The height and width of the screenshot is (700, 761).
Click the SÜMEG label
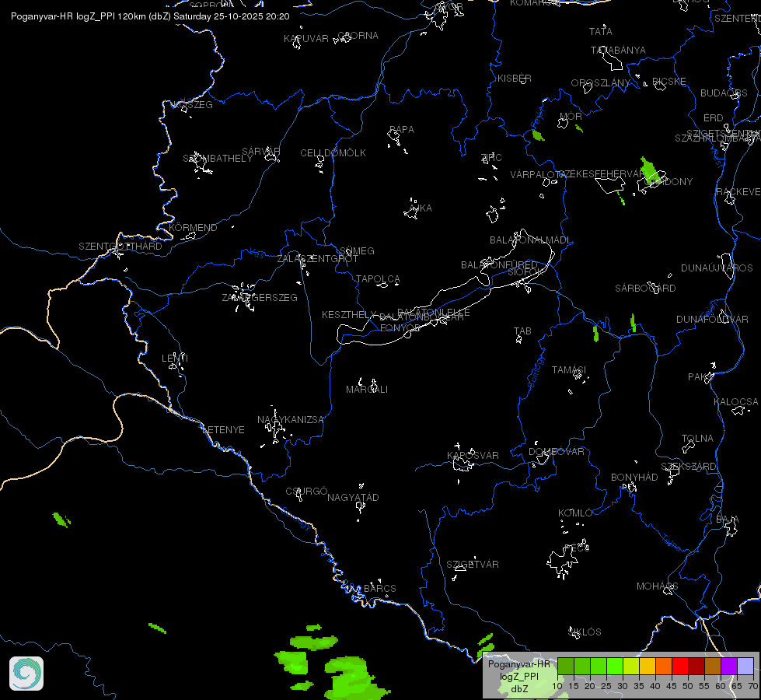[x=357, y=251]
